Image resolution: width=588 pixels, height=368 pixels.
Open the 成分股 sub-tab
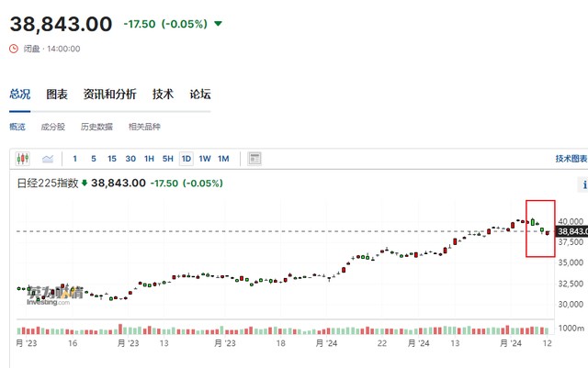pyautogui.click(x=53, y=127)
